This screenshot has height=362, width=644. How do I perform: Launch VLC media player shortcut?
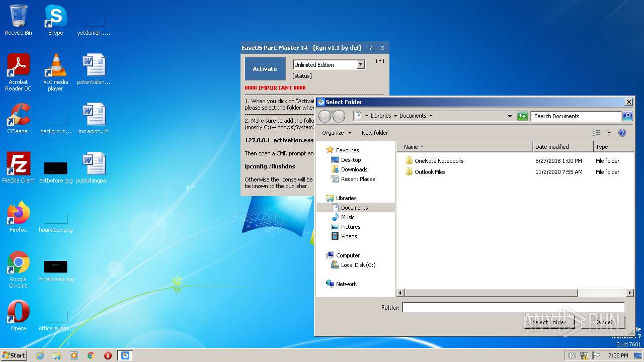55,72
